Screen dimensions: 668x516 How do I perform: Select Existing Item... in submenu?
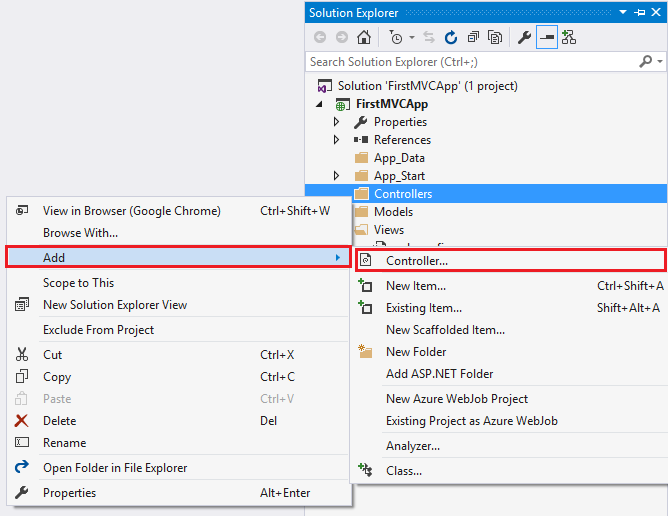click(x=510, y=308)
